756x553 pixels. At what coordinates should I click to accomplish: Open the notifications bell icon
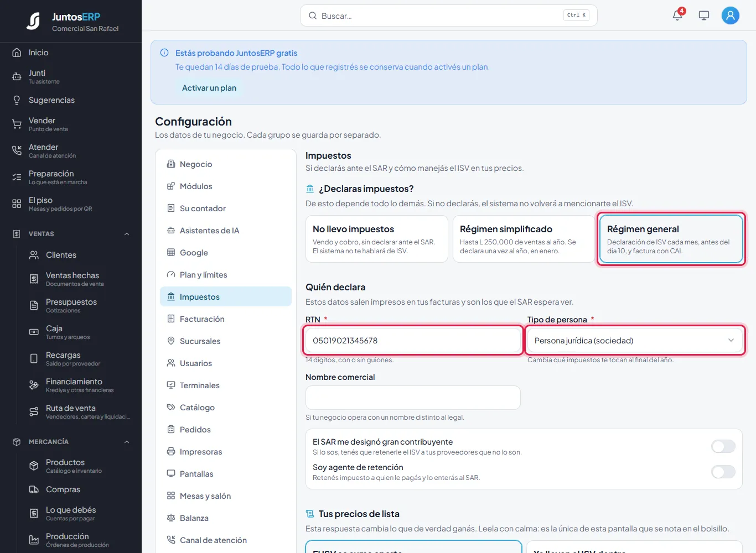point(677,15)
